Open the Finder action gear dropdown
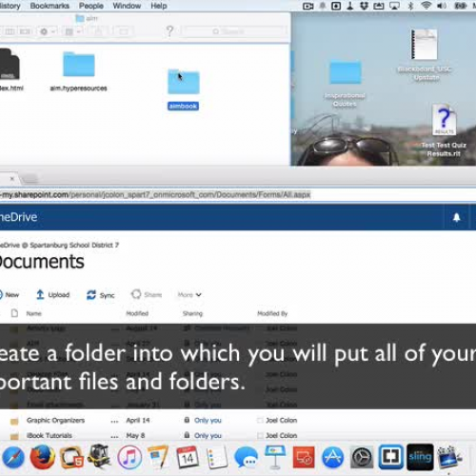 48,31
